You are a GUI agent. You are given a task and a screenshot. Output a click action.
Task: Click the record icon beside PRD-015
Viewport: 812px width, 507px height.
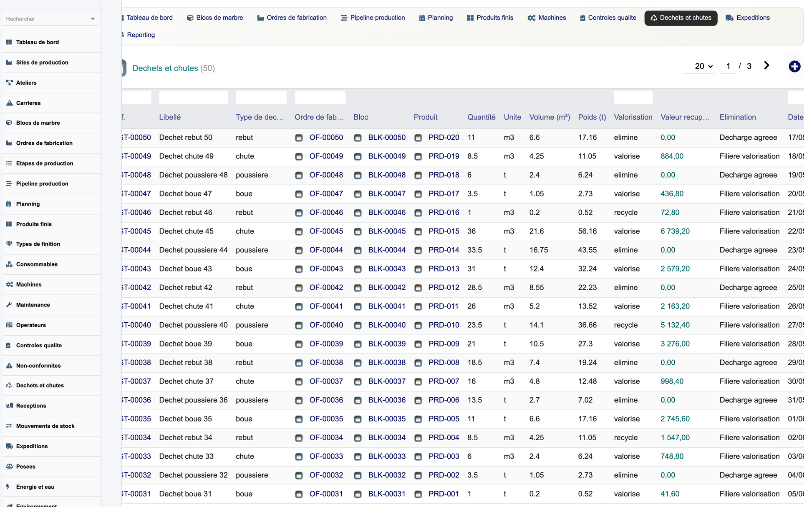tap(418, 232)
